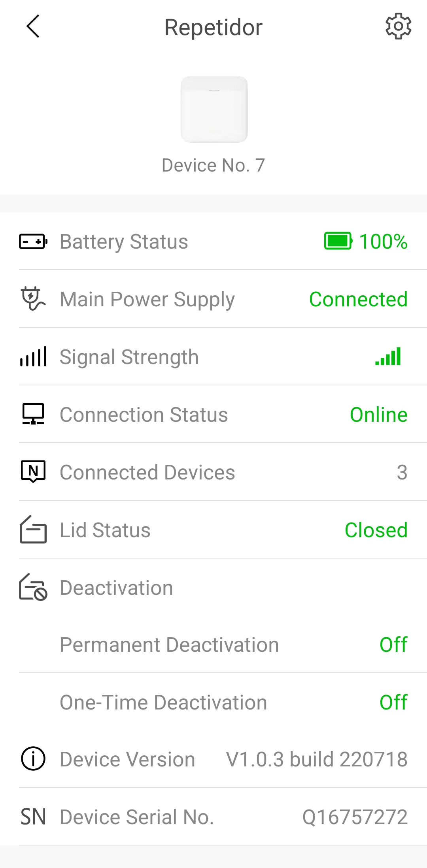
Task: Toggle One-Time Deactivation Off value
Action: 393,702
